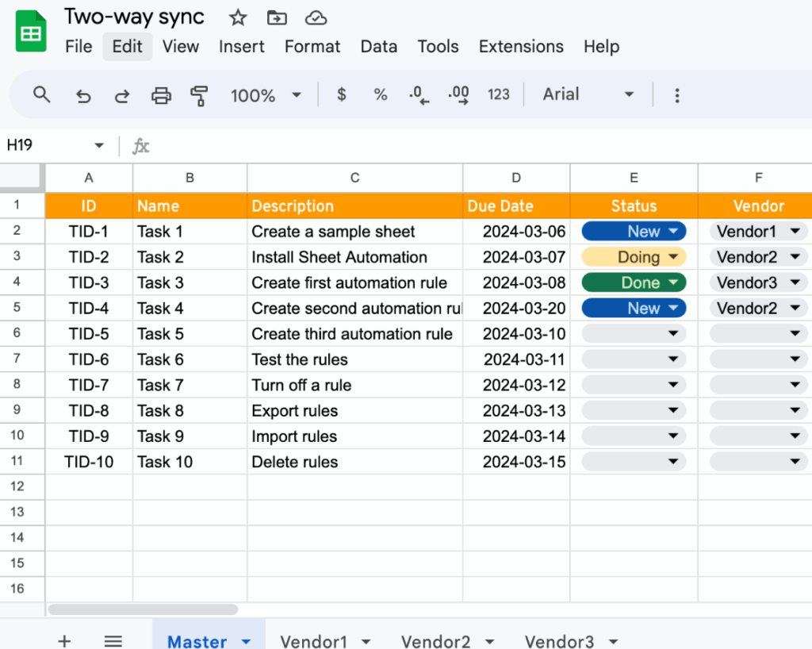The height and width of the screenshot is (649, 812).
Task: Apply currency format to selection
Action: pyautogui.click(x=341, y=94)
